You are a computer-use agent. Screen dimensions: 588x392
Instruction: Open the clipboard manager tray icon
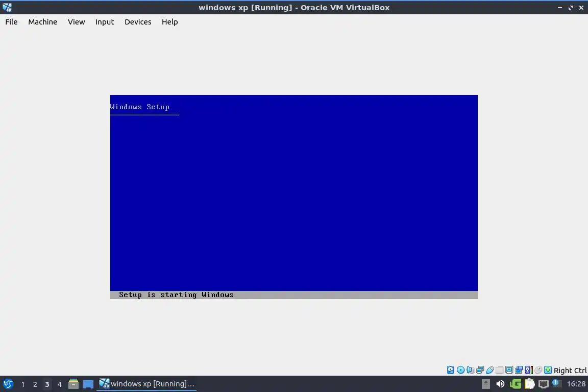[529, 384]
